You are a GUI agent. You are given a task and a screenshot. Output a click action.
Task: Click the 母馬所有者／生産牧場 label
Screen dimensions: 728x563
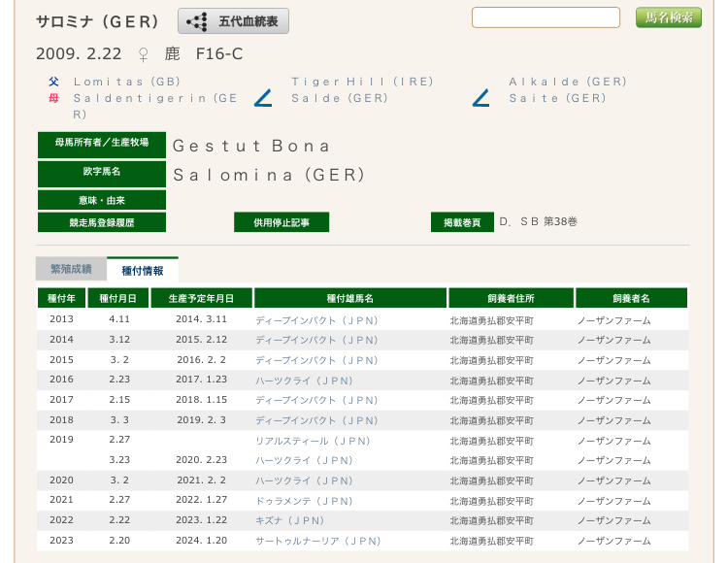102,145
